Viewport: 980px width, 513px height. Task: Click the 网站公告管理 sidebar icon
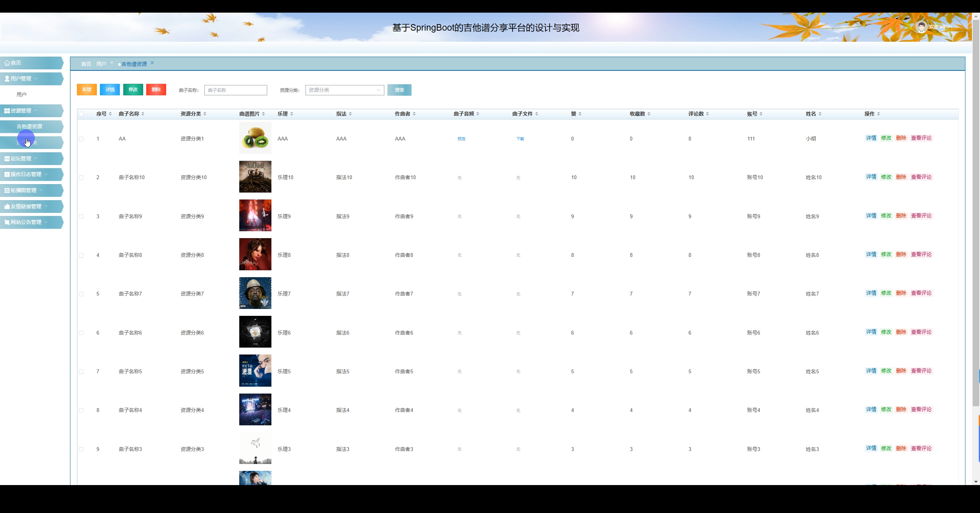click(7, 222)
